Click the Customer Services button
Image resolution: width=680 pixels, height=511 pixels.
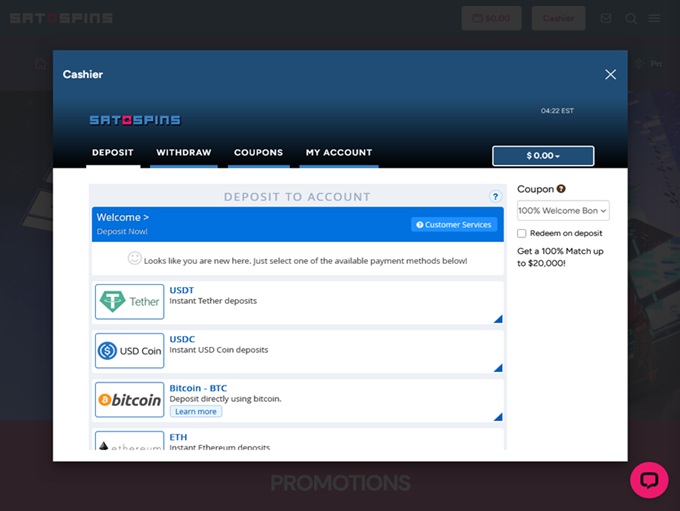click(x=453, y=225)
